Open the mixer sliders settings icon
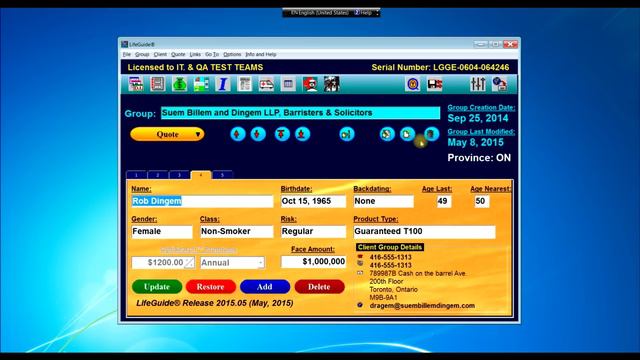The height and width of the screenshot is (360, 640). [x=478, y=84]
